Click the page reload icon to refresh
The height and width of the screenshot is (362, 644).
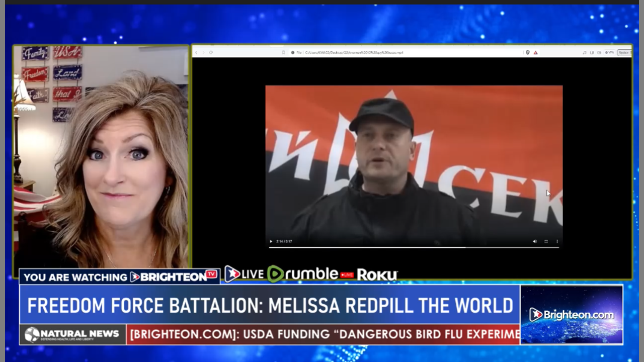pos(210,52)
